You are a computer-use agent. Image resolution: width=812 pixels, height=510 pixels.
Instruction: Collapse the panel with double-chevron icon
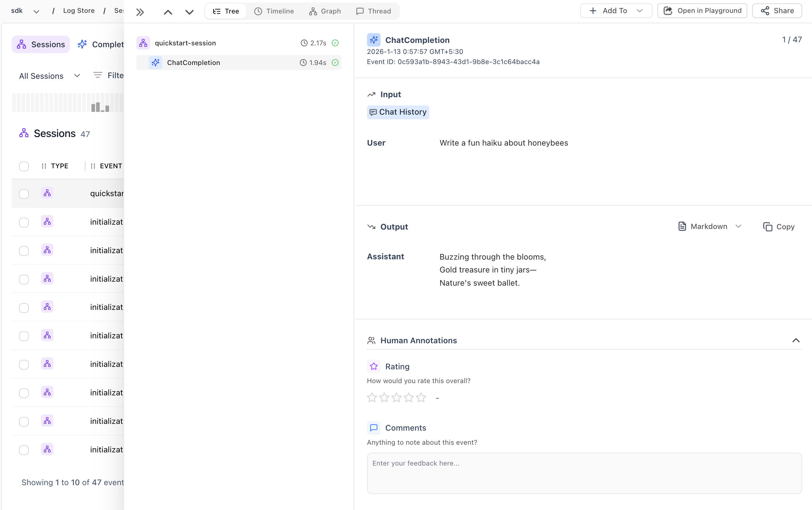[140, 12]
